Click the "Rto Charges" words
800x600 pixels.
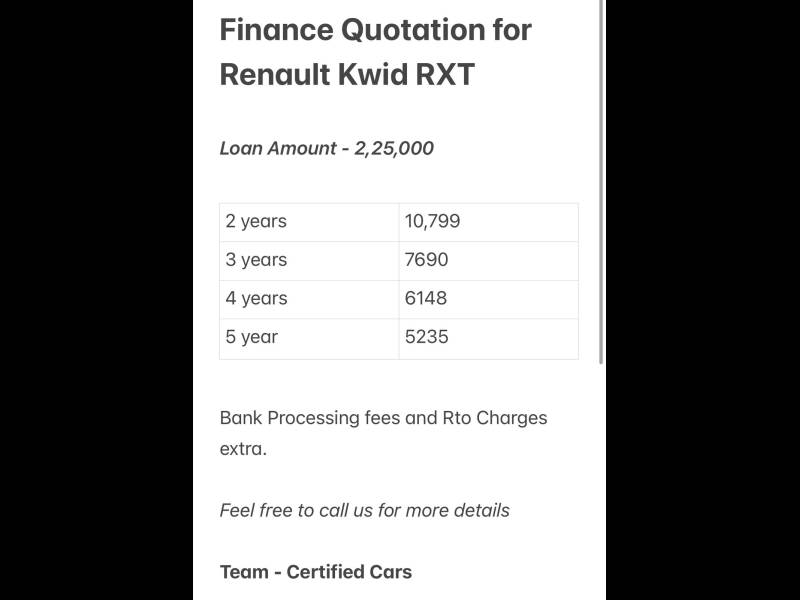[495, 418]
